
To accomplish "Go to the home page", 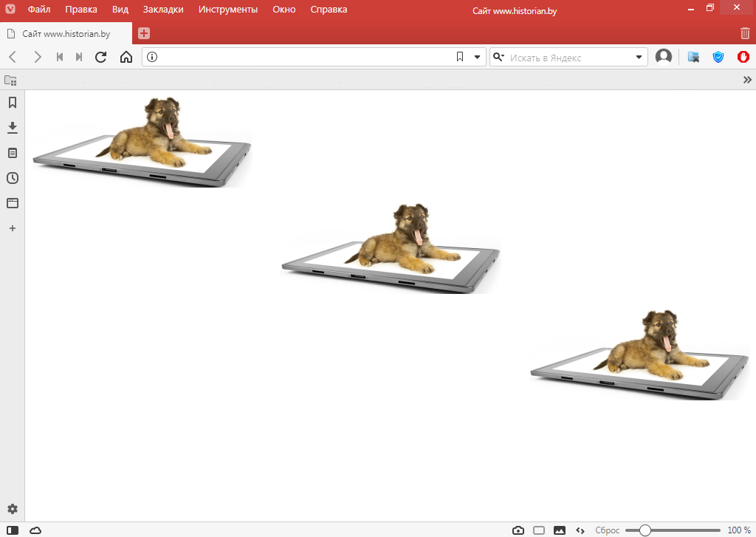I will (x=126, y=57).
